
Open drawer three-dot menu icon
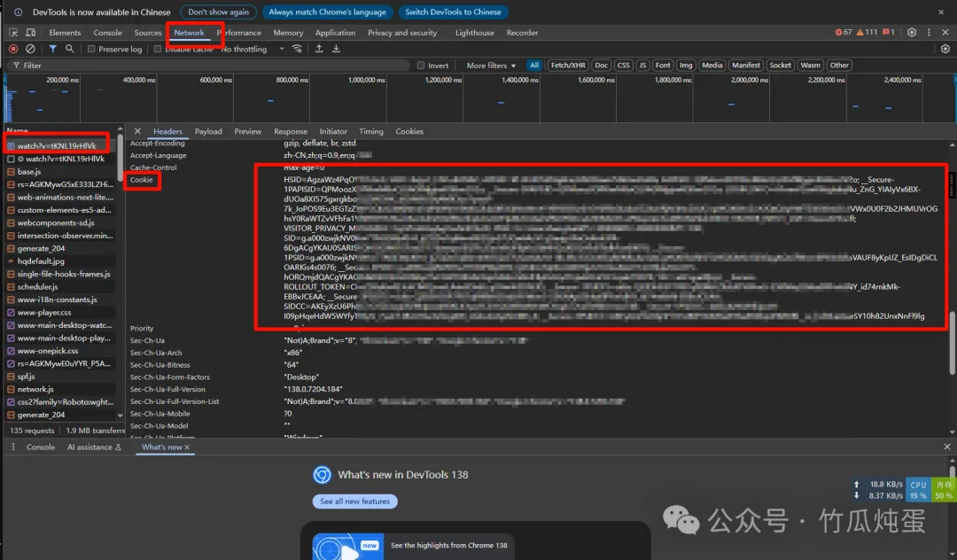point(12,447)
